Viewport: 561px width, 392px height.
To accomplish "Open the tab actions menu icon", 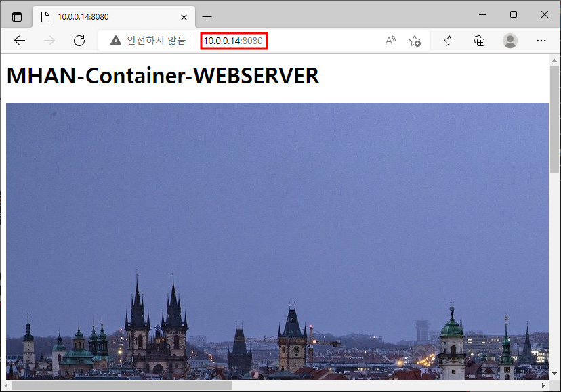I will coord(17,17).
